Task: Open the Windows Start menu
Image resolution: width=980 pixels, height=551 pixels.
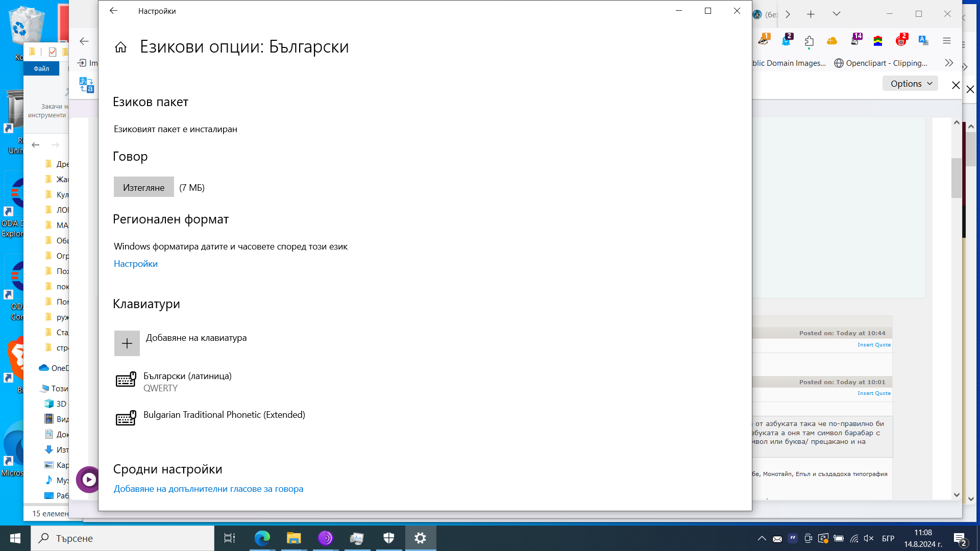Action: (15, 538)
